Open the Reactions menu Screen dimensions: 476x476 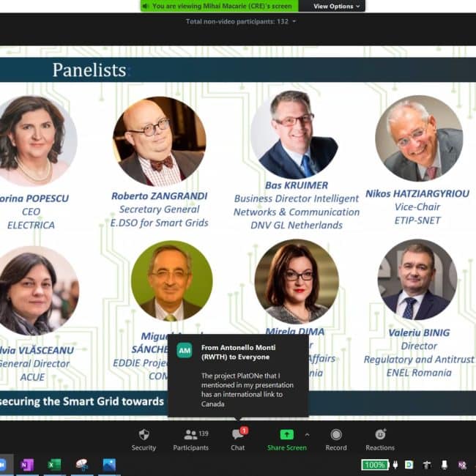click(x=380, y=439)
